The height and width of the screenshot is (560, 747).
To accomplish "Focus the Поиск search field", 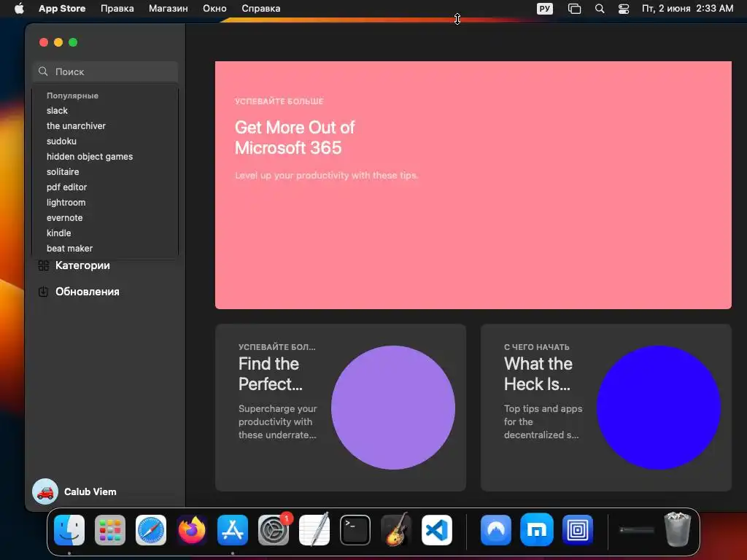I will pyautogui.click(x=105, y=71).
